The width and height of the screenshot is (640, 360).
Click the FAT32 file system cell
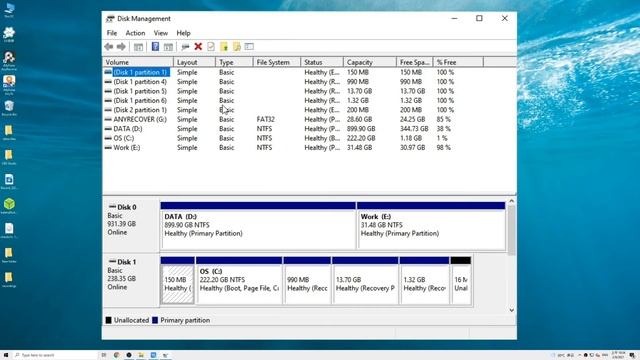coord(265,119)
